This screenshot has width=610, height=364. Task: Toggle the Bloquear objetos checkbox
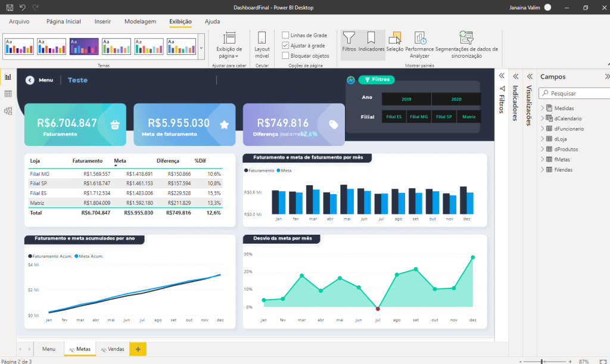tap(286, 55)
